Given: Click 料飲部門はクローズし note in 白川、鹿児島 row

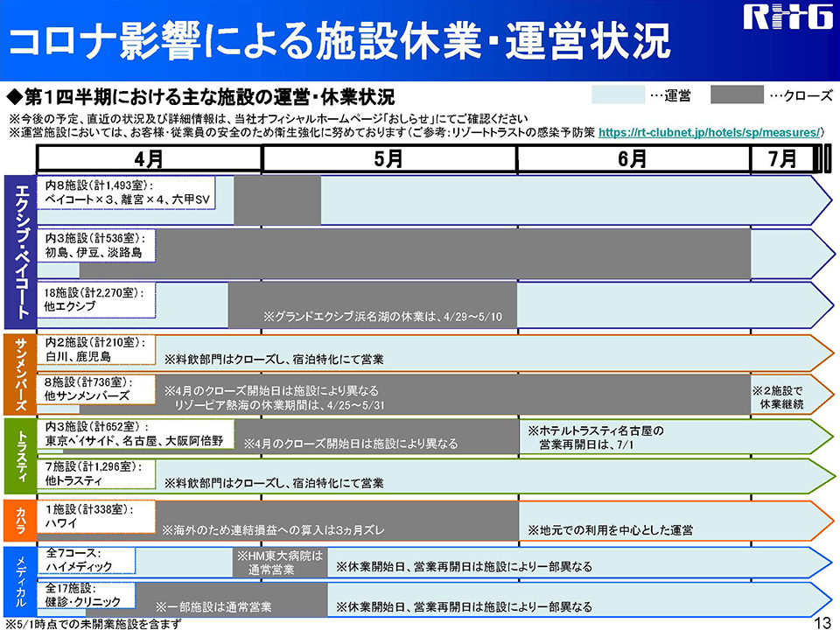Looking at the screenshot, I should click(274, 359).
